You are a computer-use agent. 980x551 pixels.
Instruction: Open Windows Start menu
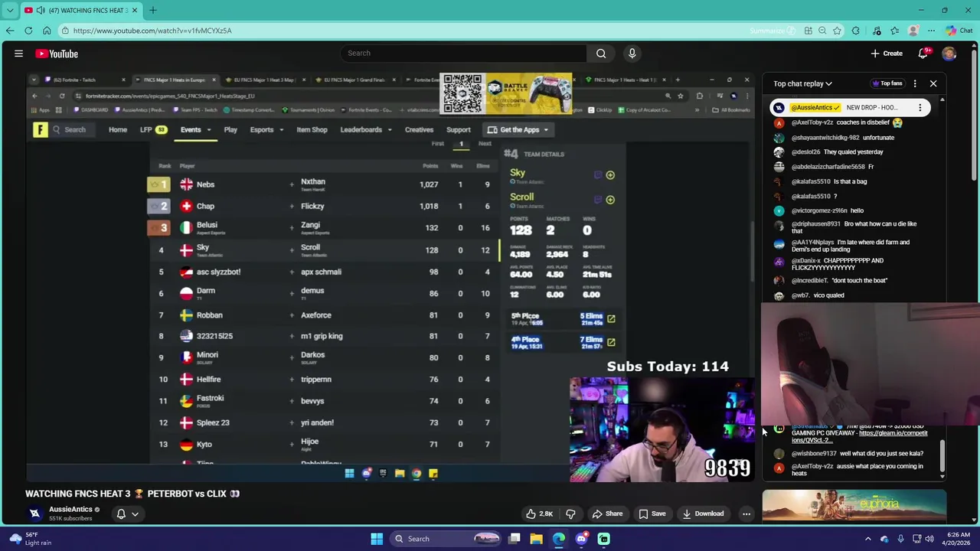pos(377,539)
